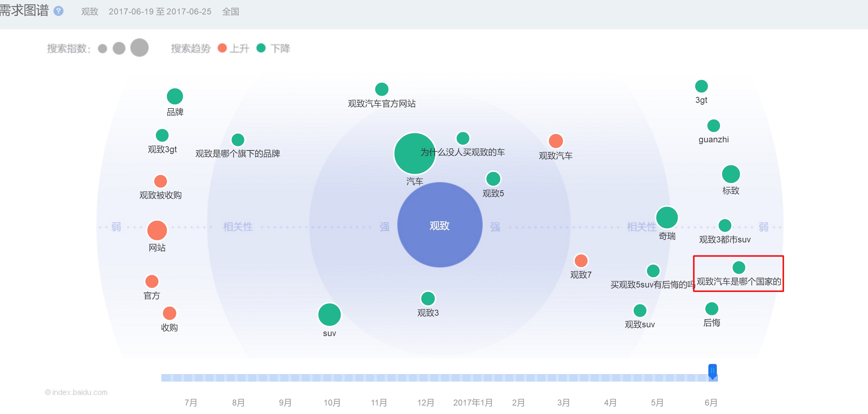Click the timeline bar near 10月
Viewport: 868px width, 414px height.
332,378
